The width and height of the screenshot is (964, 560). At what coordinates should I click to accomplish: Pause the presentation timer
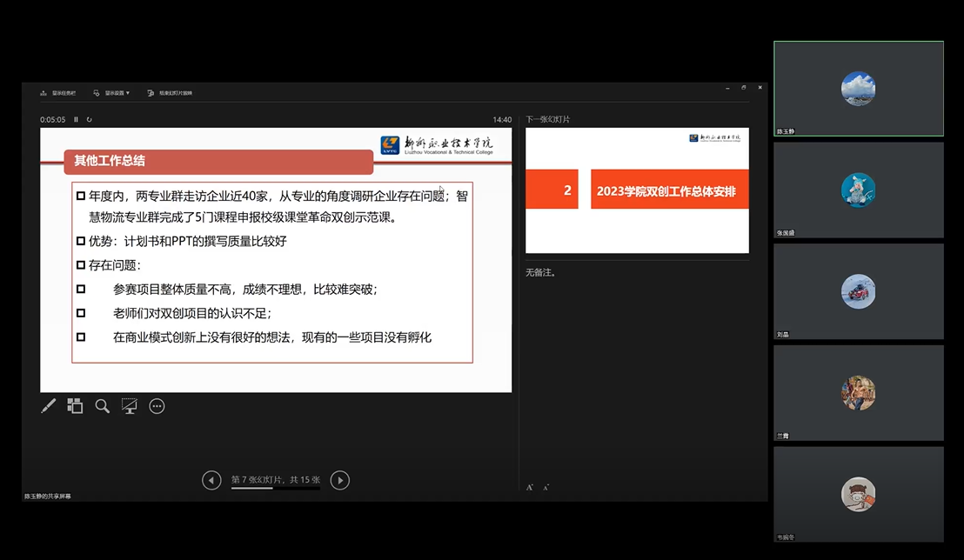[76, 120]
